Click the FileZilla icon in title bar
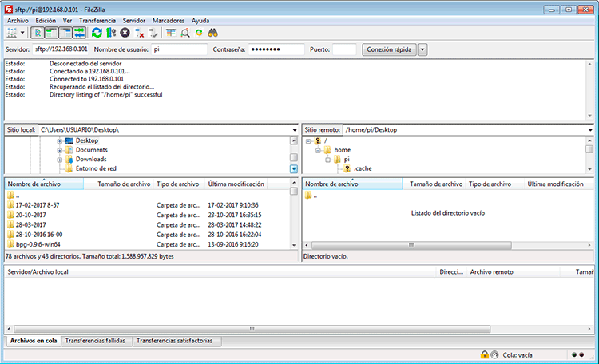The width and height of the screenshot is (599, 364). click(x=9, y=9)
